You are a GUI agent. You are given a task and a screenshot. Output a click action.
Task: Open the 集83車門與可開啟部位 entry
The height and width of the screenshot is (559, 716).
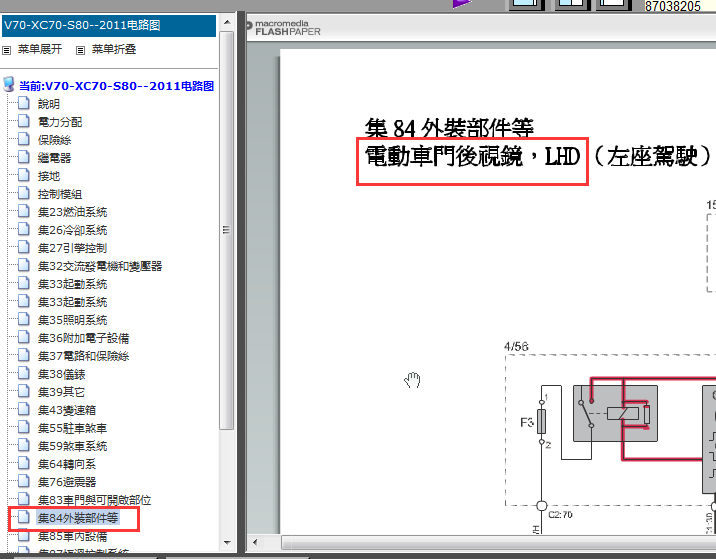click(95, 501)
